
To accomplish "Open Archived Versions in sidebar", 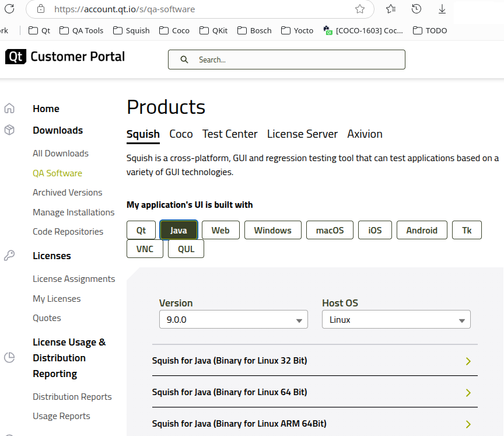I will pyautogui.click(x=67, y=193).
